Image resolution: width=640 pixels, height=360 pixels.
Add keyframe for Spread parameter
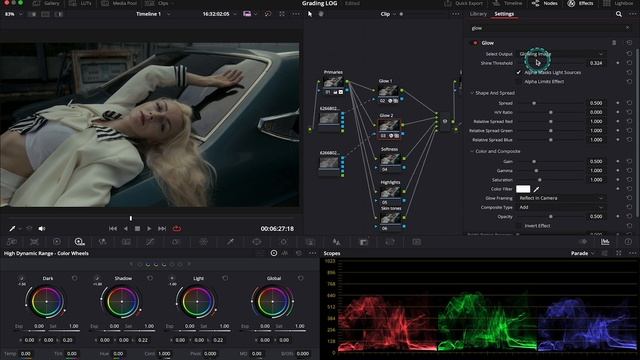click(618, 103)
